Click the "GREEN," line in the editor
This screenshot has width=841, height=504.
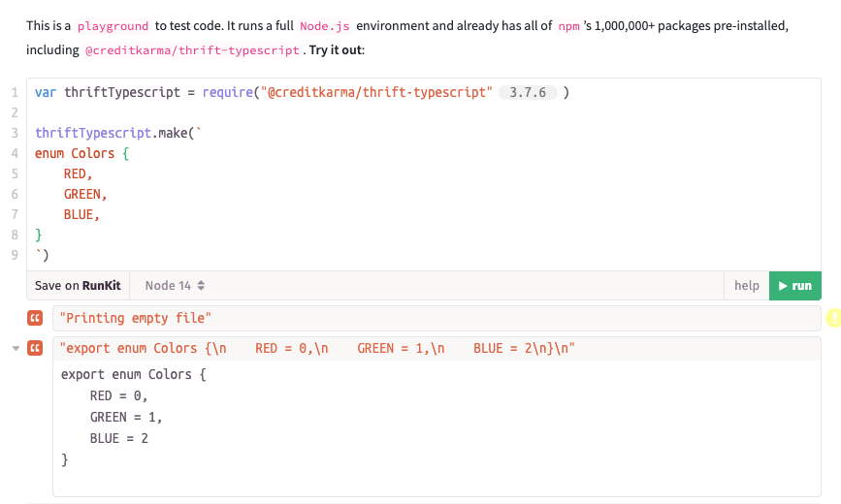tap(85, 194)
